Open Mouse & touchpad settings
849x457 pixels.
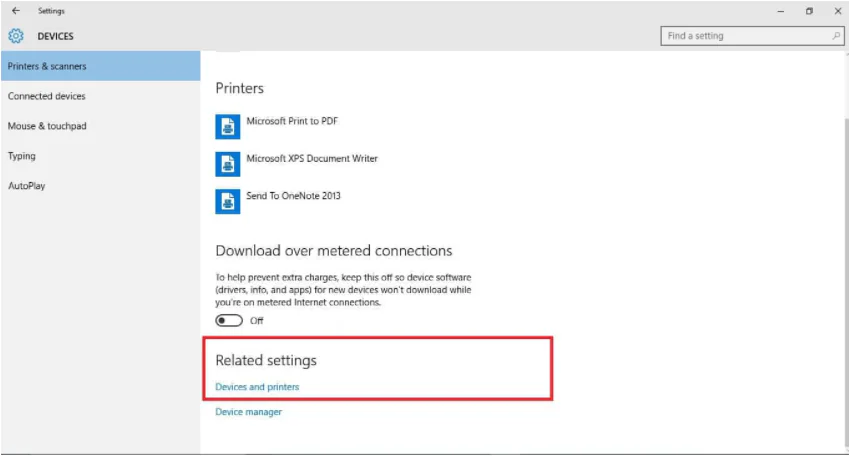point(47,126)
